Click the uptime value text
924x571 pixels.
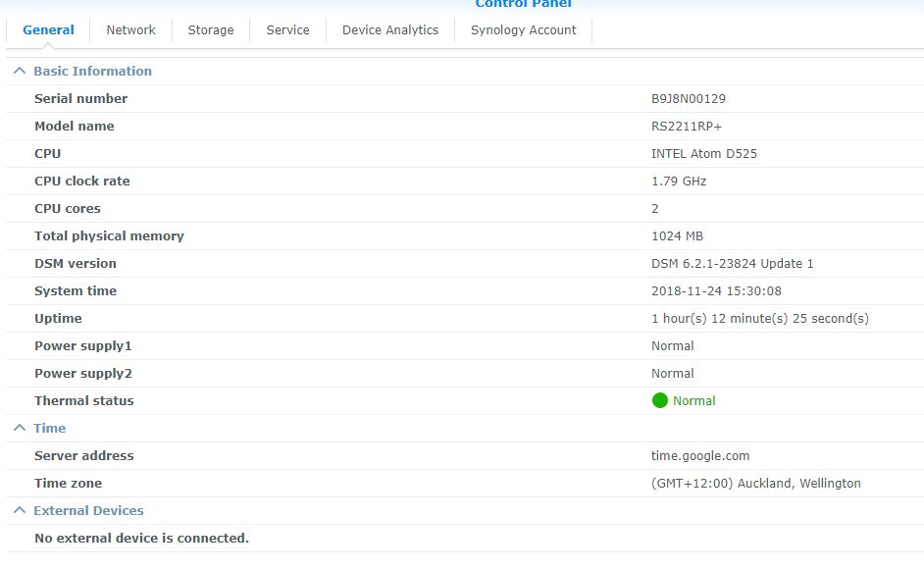759,318
